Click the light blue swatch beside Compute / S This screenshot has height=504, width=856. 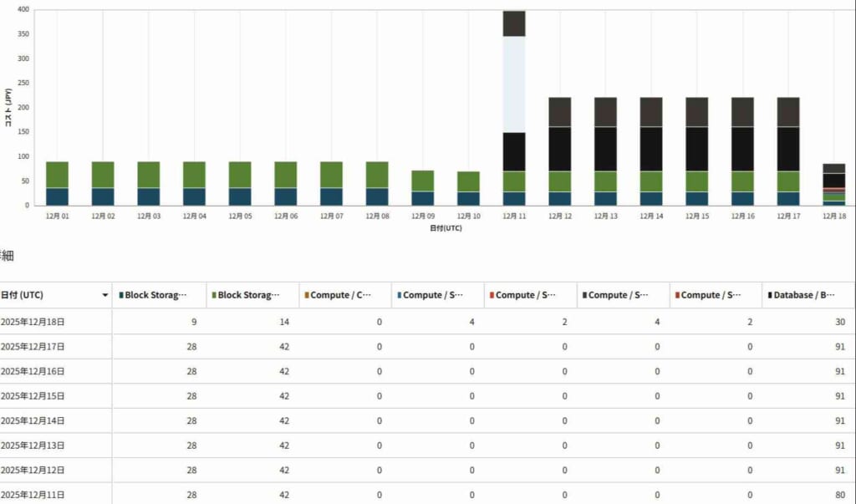tap(400, 295)
